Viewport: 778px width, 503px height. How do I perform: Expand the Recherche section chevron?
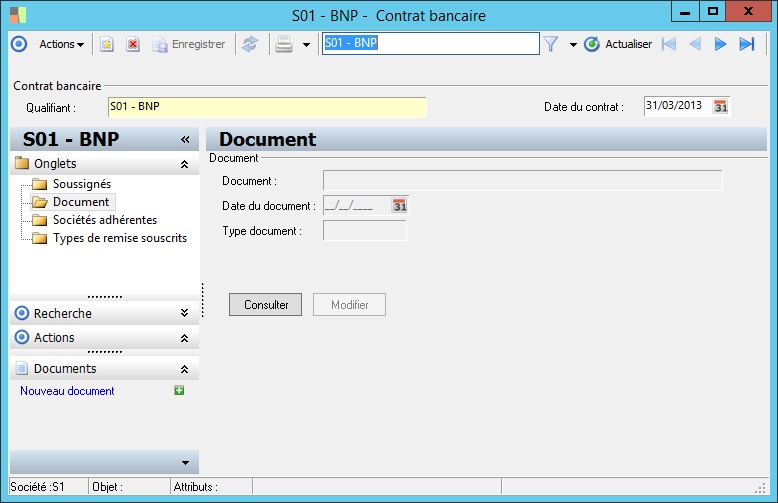coord(185,313)
